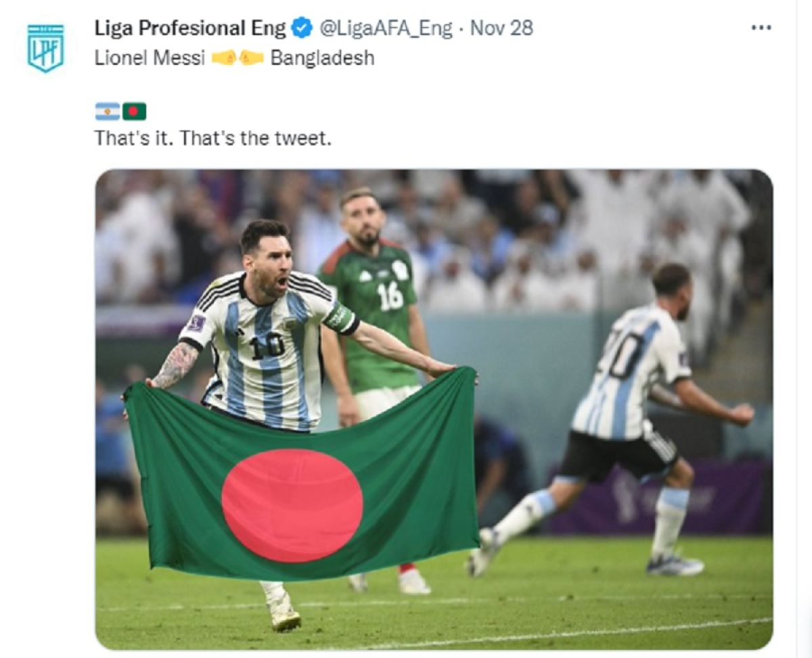
Task: Click the 'Lionel Messi' tweet text
Action: coord(150,58)
